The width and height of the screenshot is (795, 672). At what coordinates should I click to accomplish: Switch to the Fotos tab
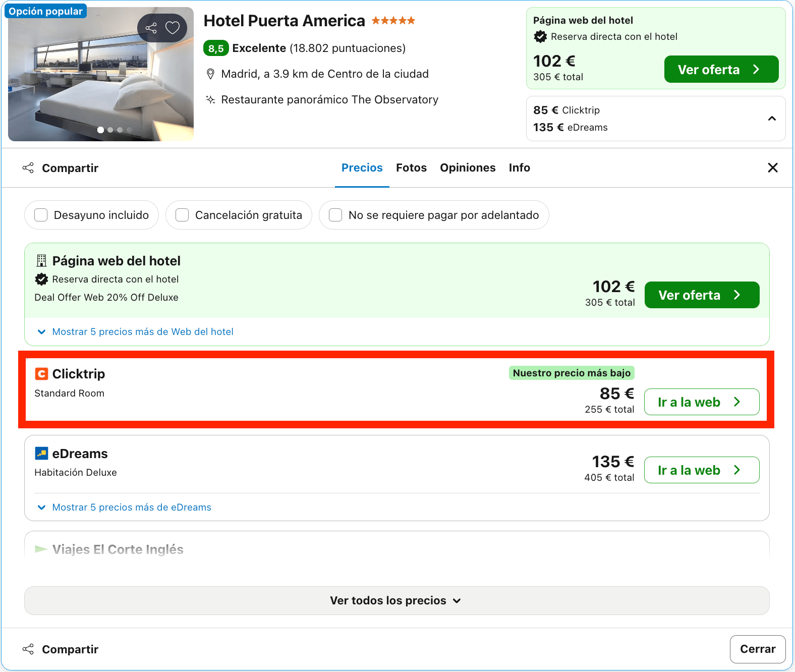(411, 167)
